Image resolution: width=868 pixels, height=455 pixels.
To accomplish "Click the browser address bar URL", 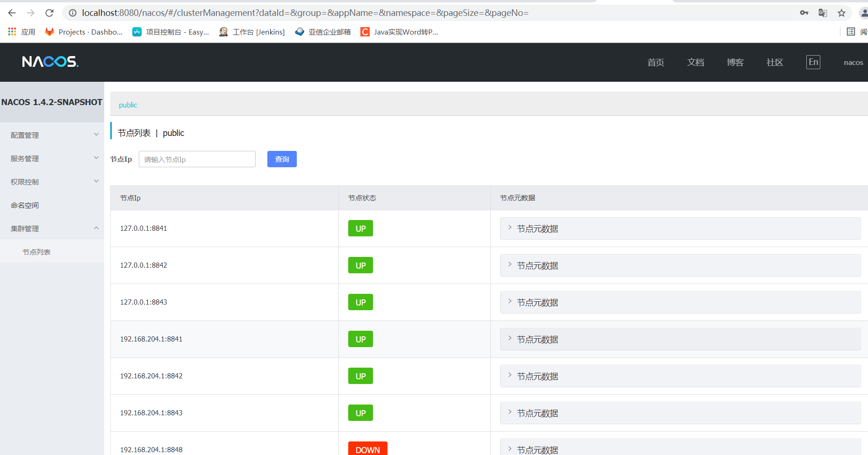I will point(305,13).
